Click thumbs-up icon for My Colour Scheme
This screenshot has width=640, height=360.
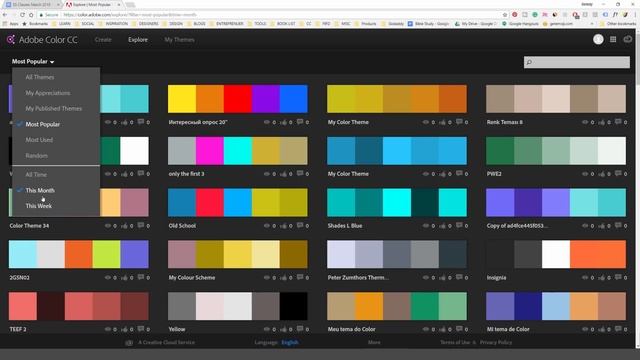pyautogui.click(x=283, y=278)
